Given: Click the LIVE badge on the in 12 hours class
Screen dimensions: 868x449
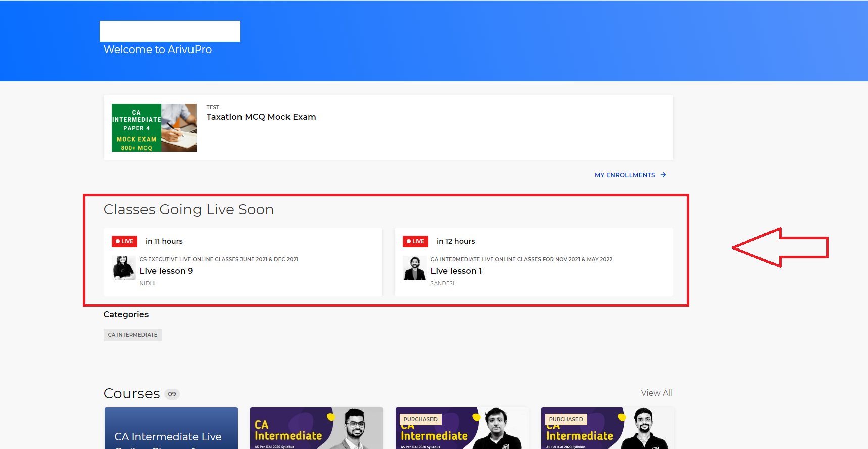Looking at the screenshot, I should (x=415, y=241).
